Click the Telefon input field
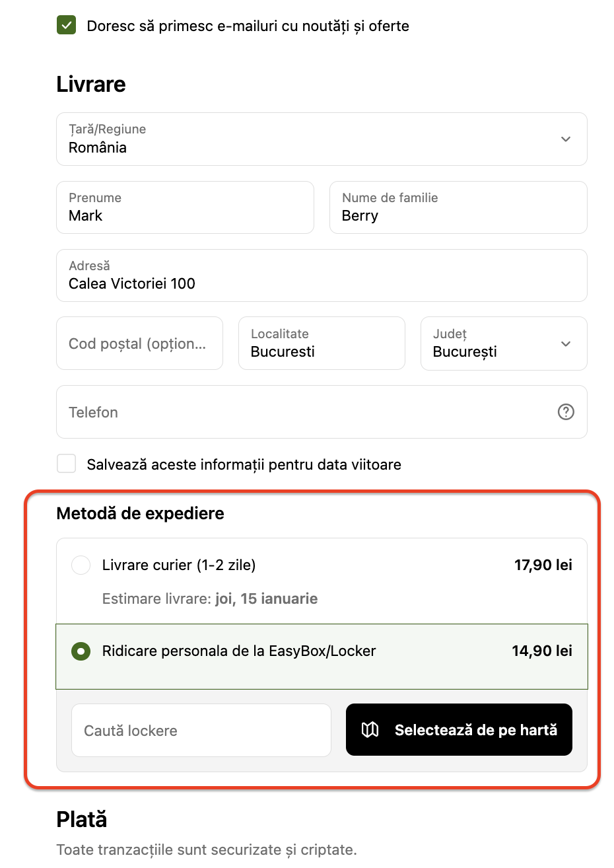This screenshot has height=868, width=614. (304, 412)
